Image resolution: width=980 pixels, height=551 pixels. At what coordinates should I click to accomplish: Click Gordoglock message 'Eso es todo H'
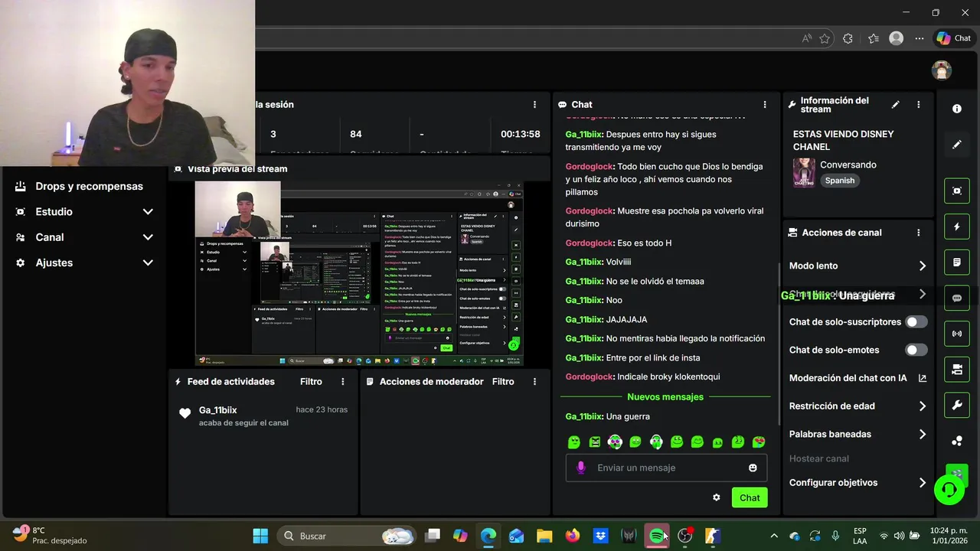pyautogui.click(x=619, y=243)
